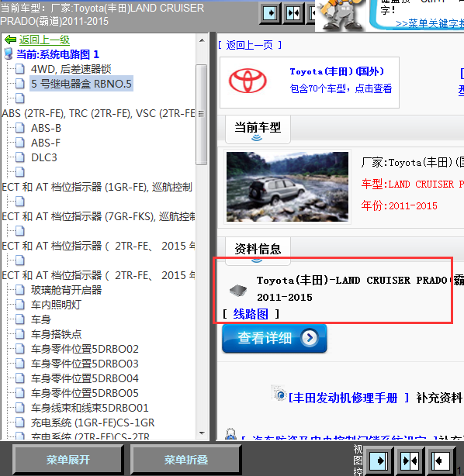Open 车身零件位置5DRBO05 item

[85, 393]
